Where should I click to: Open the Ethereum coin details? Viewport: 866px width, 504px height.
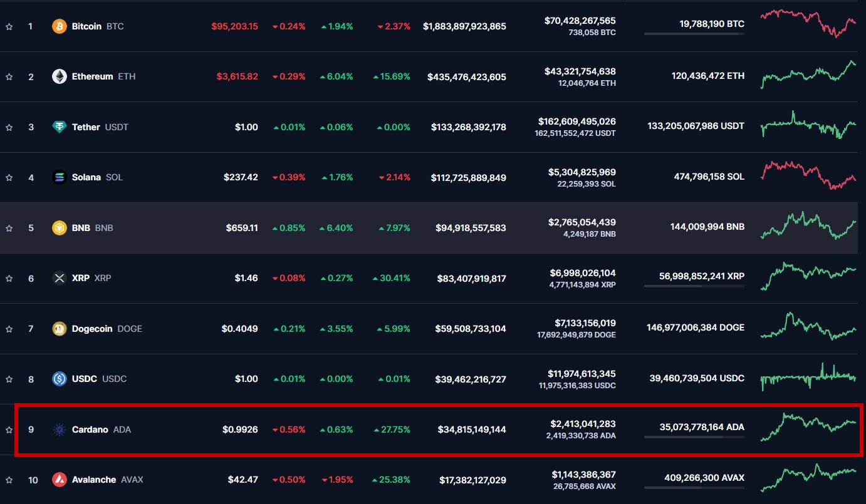click(x=91, y=76)
